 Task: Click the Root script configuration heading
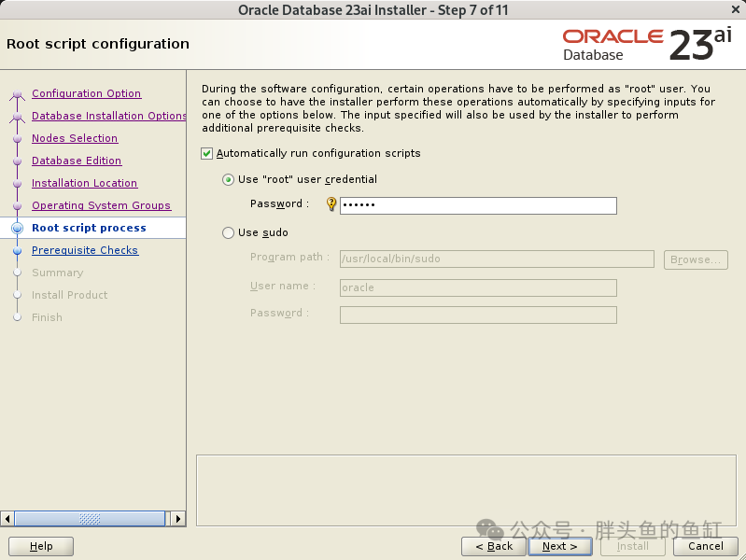(x=98, y=44)
